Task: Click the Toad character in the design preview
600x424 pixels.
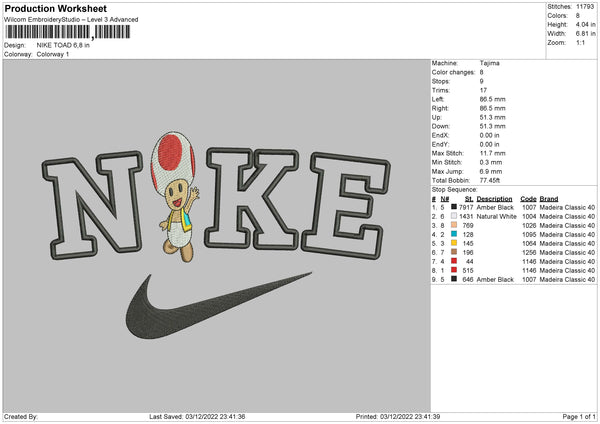Action: (175, 197)
